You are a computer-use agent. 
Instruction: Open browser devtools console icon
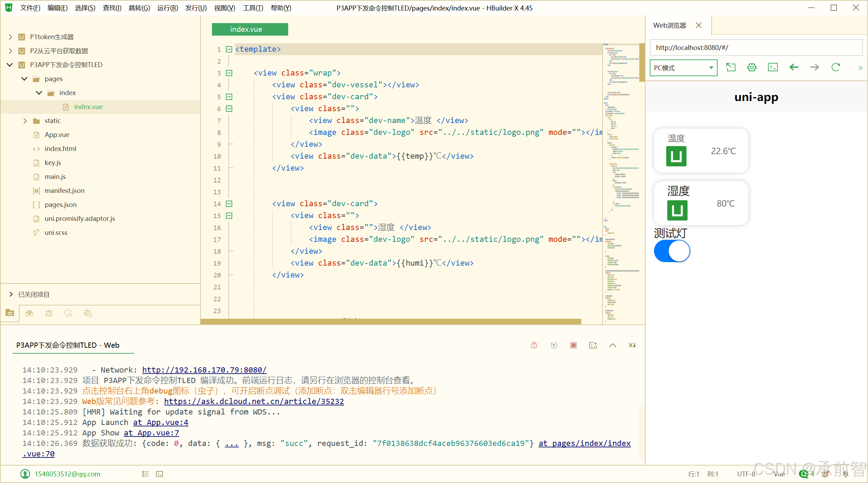pyautogui.click(x=773, y=67)
